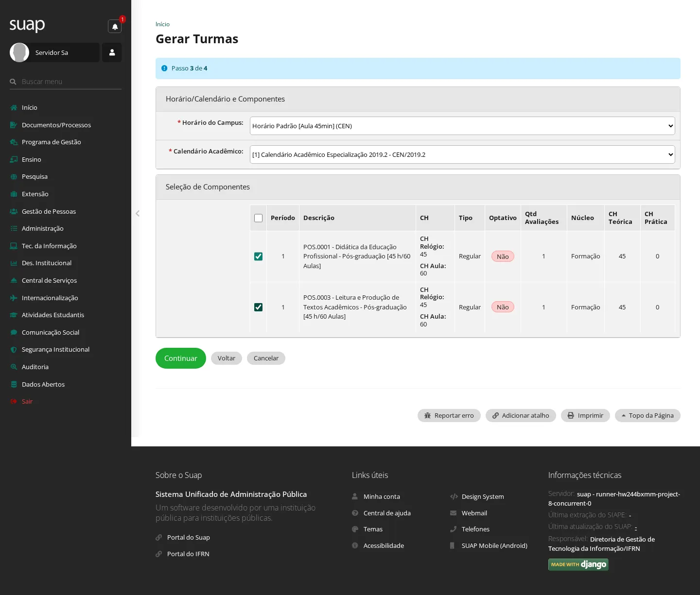Open the Calendário Acadêmico dropdown
The height and width of the screenshot is (595, 700).
[x=462, y=154]
